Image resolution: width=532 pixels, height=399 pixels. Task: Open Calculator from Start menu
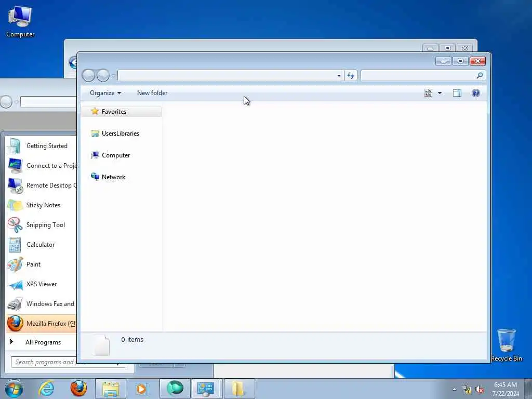42,245
